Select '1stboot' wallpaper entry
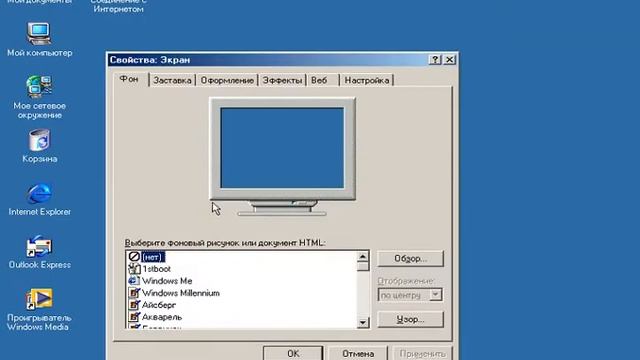640x360 pixels. pos(156,269)
